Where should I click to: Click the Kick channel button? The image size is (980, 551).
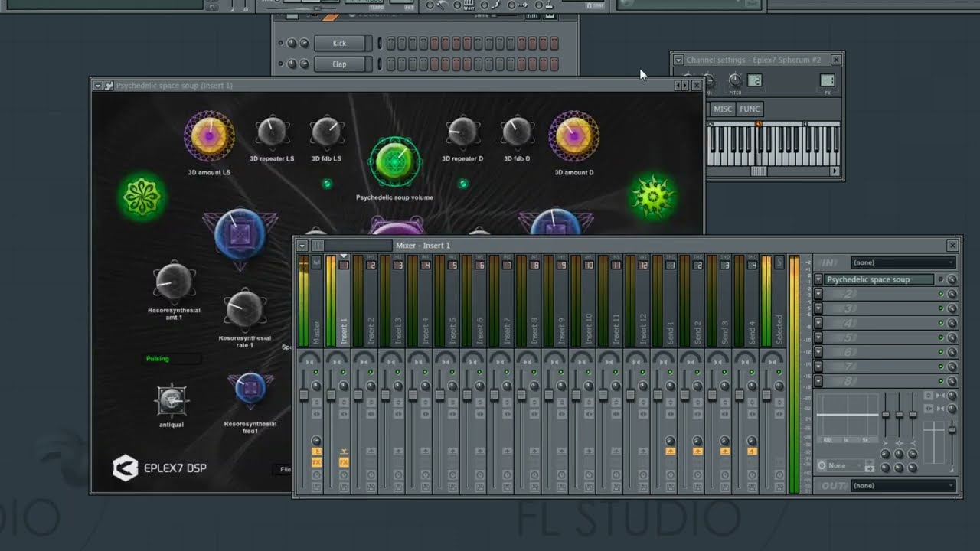pos(339,44)
